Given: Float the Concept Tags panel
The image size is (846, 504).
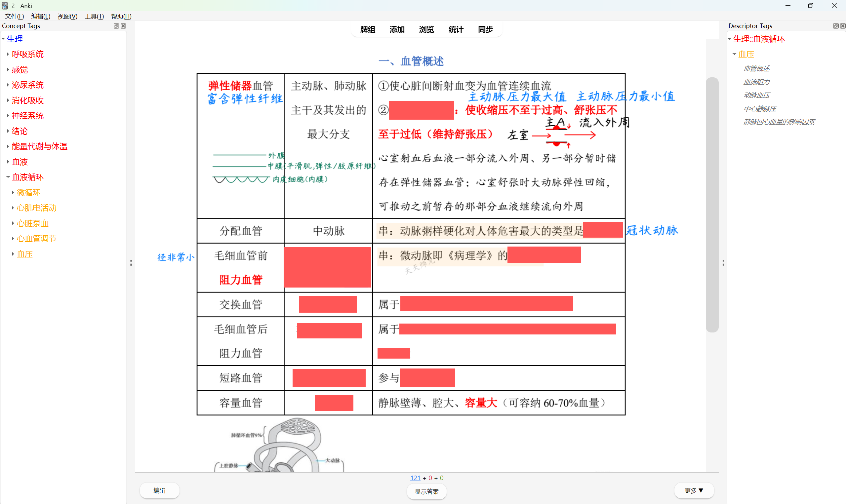Looking at the screenshot, I should (x=116, y=26).
